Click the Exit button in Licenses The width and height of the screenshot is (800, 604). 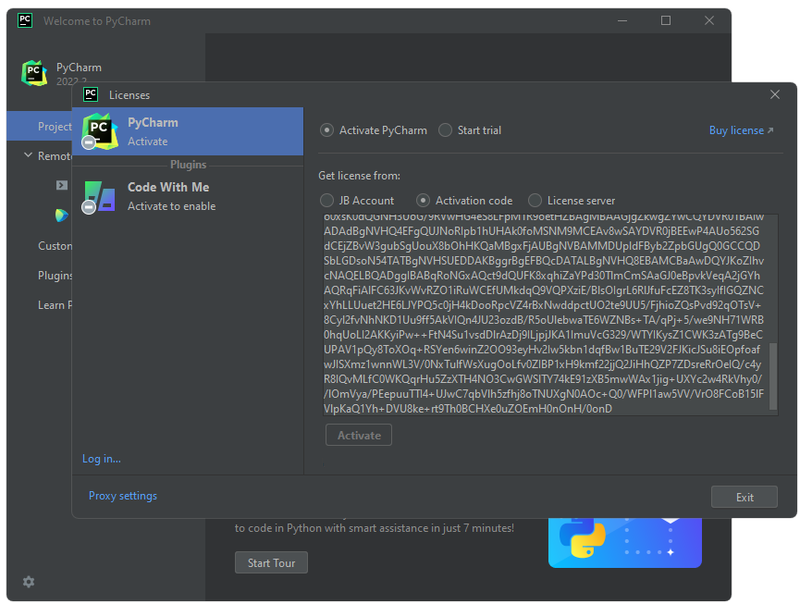(744, 497)
